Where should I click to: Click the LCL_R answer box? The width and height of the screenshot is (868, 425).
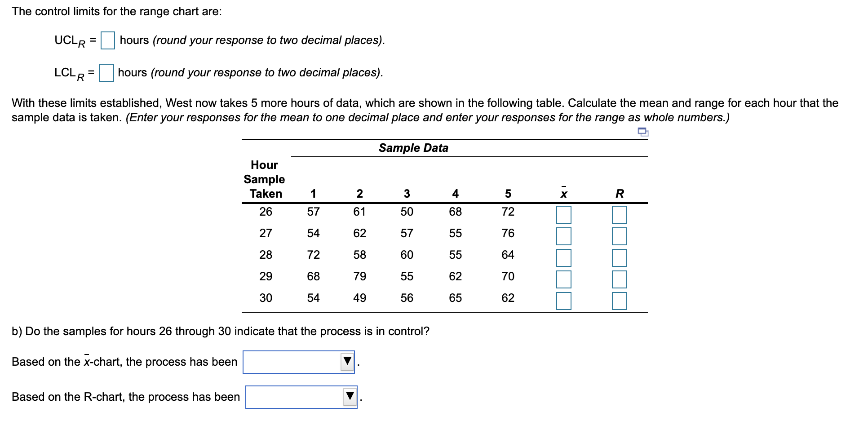point(106,73)
